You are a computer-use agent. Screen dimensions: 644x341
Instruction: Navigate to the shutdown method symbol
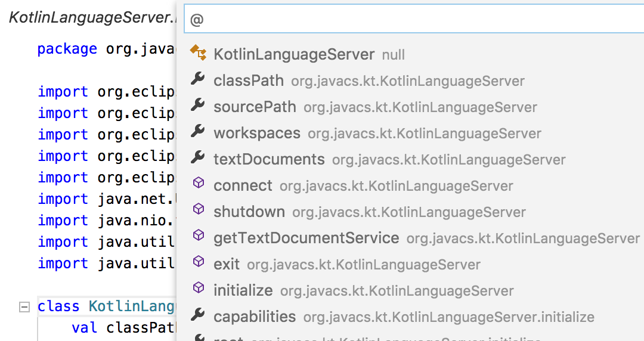click(x=410, y=212)
